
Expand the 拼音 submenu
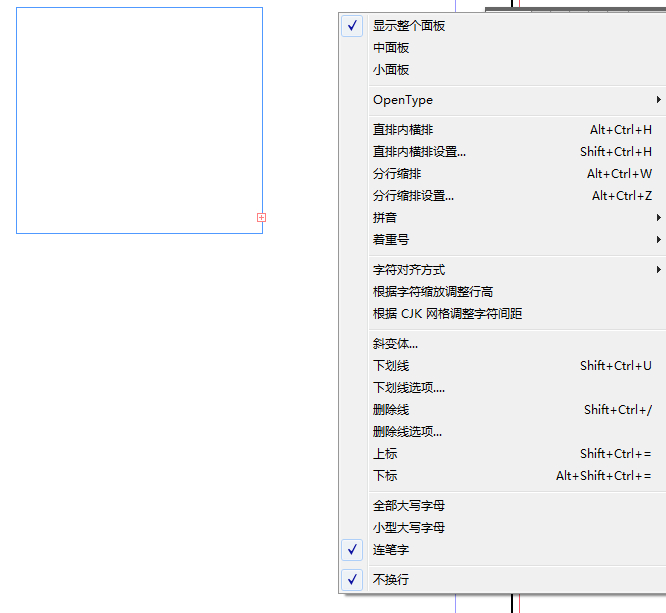coord(503,218)
